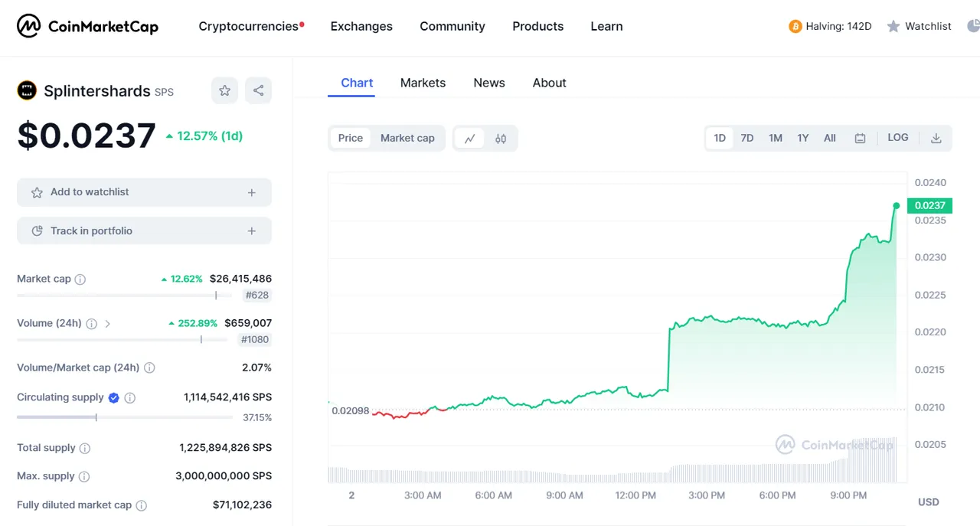980x526 pixels.
Task: Open info icon beside Volume/Market cap (24h)
Action: click(149, 368)
